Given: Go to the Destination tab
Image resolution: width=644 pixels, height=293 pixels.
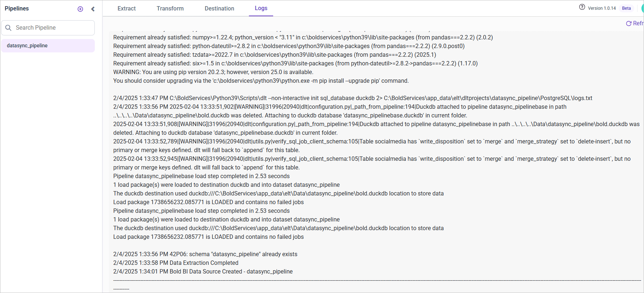Looking at the screenshot, I should pyautogui.click(x=219, y=9).
